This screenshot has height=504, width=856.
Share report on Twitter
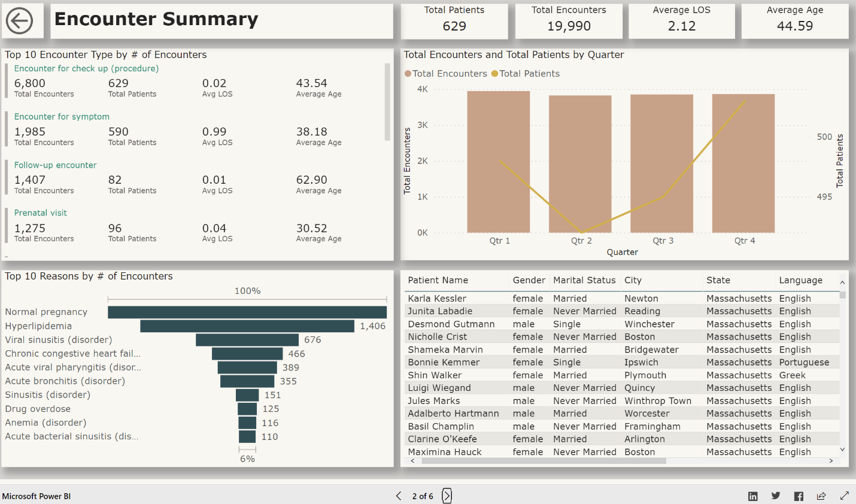(776, 496)
